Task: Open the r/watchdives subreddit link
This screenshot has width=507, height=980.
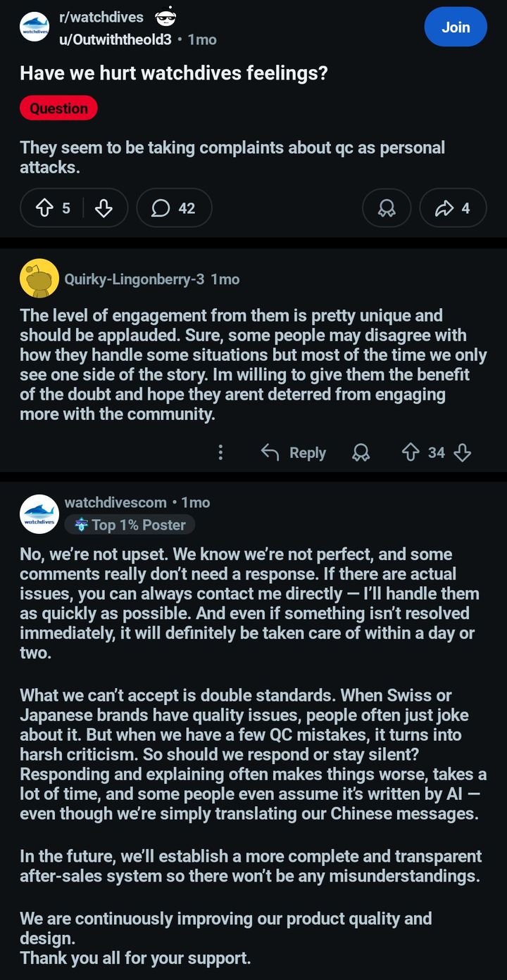Action: point(101,17)
